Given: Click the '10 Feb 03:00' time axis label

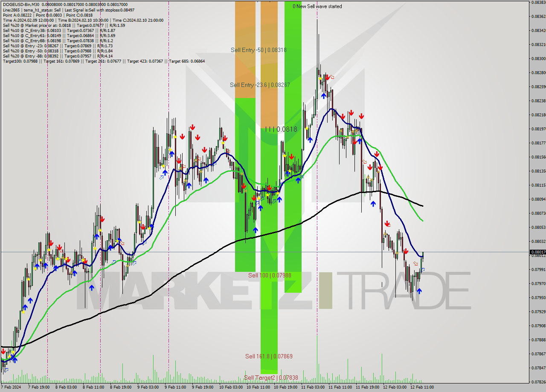Looking at the screenshot, I should pyautogui.click(x=231, y=387).
